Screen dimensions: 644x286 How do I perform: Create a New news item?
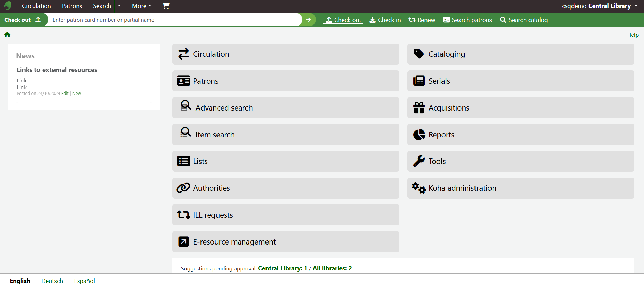click(x=77, y=94)
